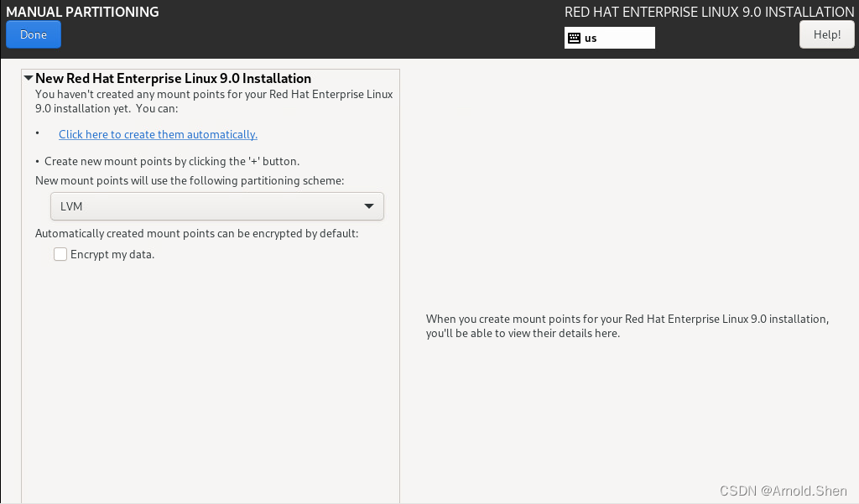Click 'Click here to create them automatically'
Viewport: 859px width, 504px height.
pyautogui.click(x=158, y=134)
